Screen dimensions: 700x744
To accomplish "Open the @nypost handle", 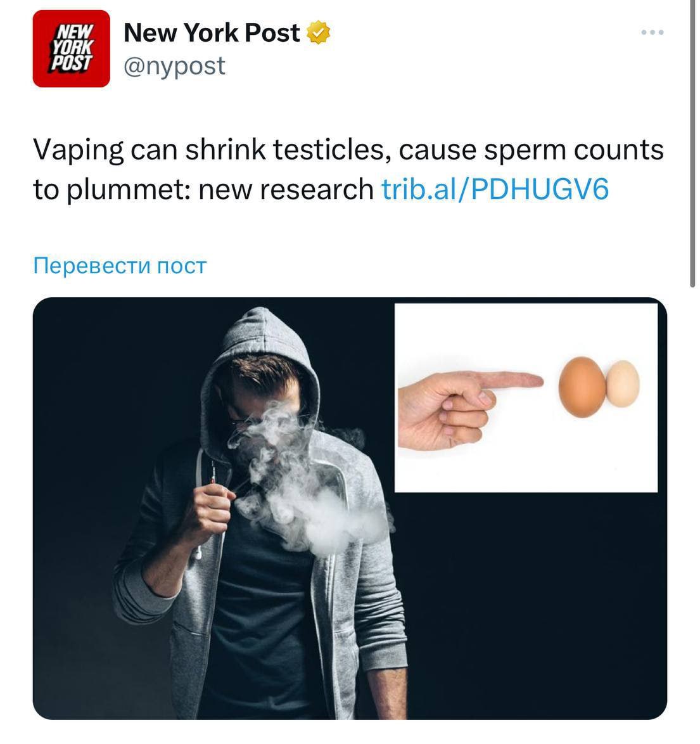I will [174, 65].
